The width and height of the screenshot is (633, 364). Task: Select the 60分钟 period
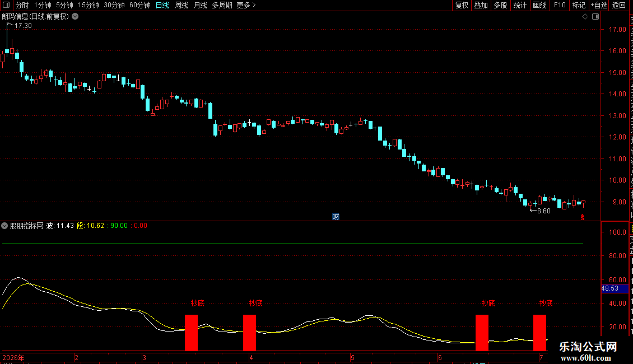click(139, 5)
